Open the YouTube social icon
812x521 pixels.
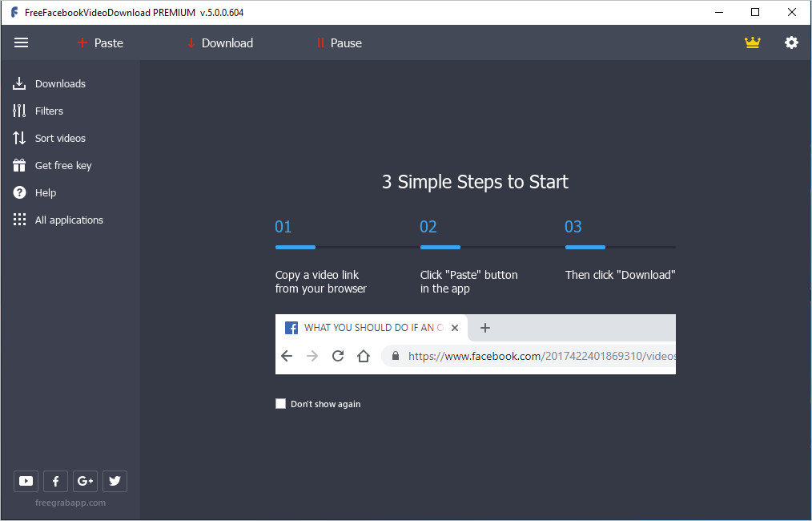coord(26,481)
